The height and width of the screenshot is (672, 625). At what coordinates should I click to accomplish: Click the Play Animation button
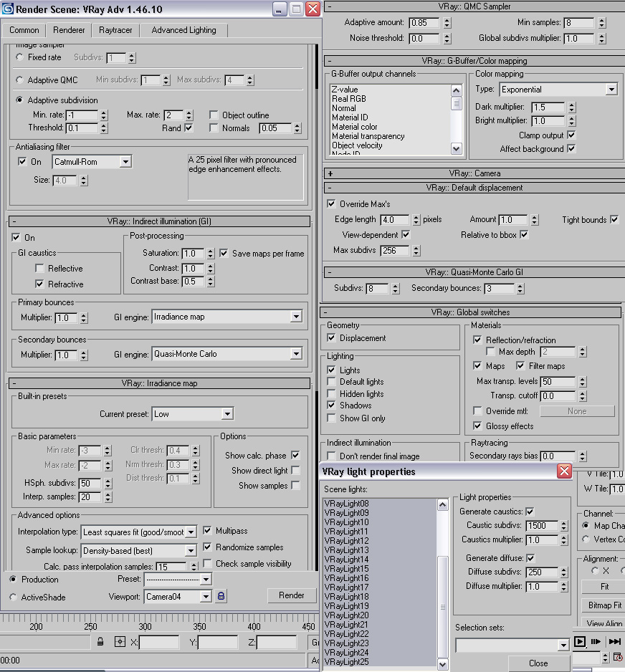(580, 641)
